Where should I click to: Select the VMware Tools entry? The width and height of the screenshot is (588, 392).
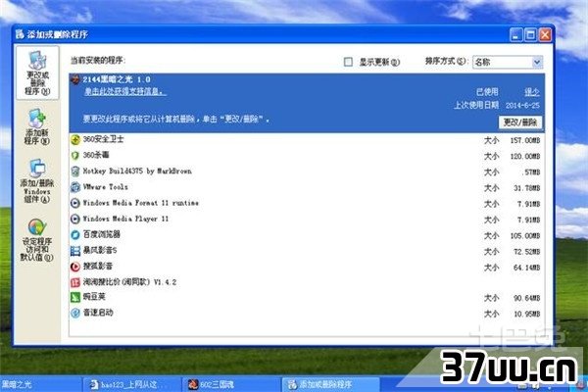click(307, 187)
